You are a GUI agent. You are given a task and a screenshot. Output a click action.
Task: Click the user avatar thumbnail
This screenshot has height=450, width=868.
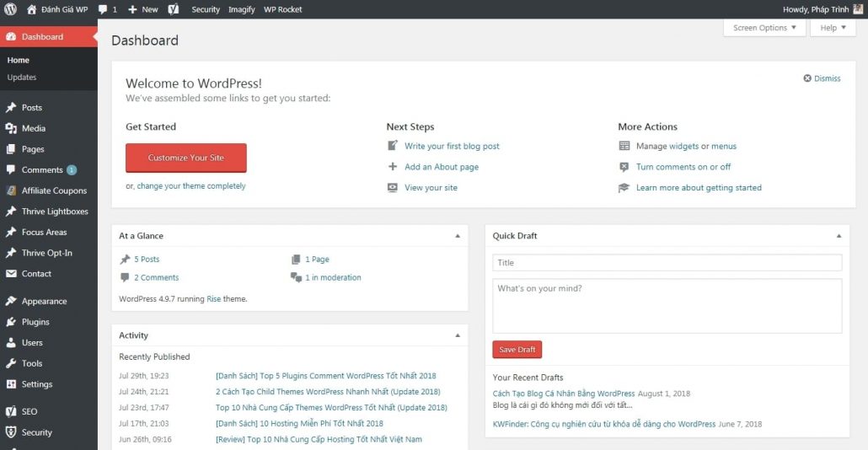point(858,9)
